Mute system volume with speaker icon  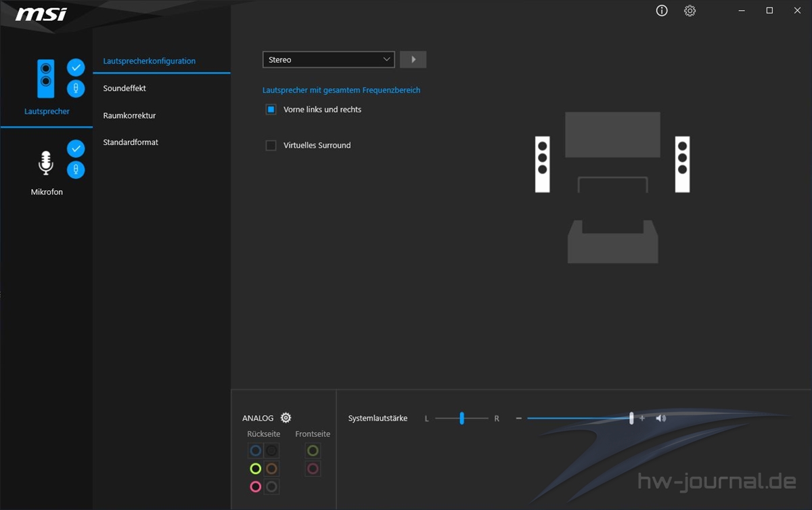(x=661, y=419)
